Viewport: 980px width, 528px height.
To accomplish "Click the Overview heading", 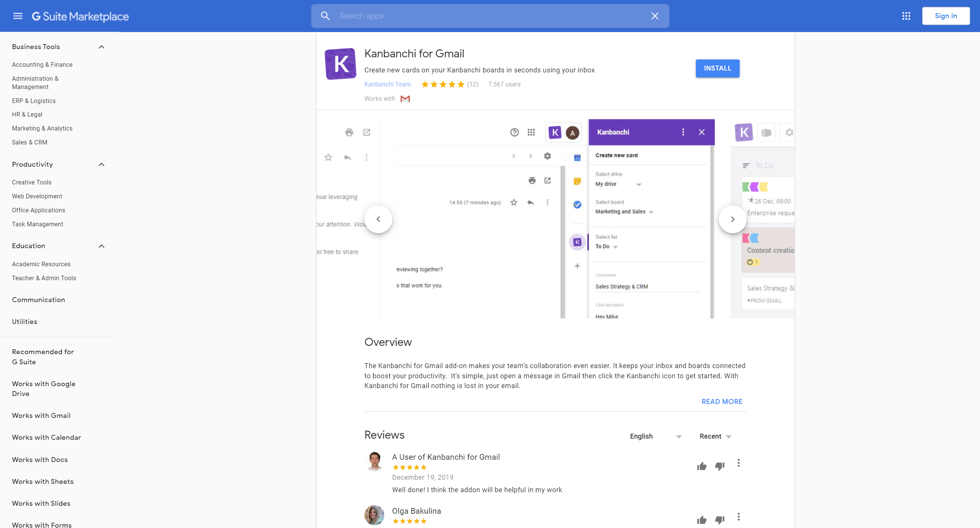I will 387,342.
